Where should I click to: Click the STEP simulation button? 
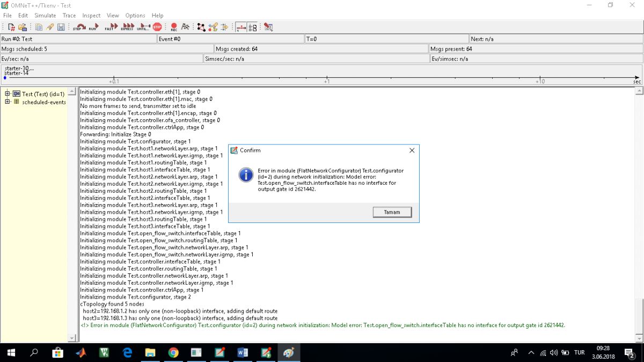pyautogui.click(x=78, y=27)
